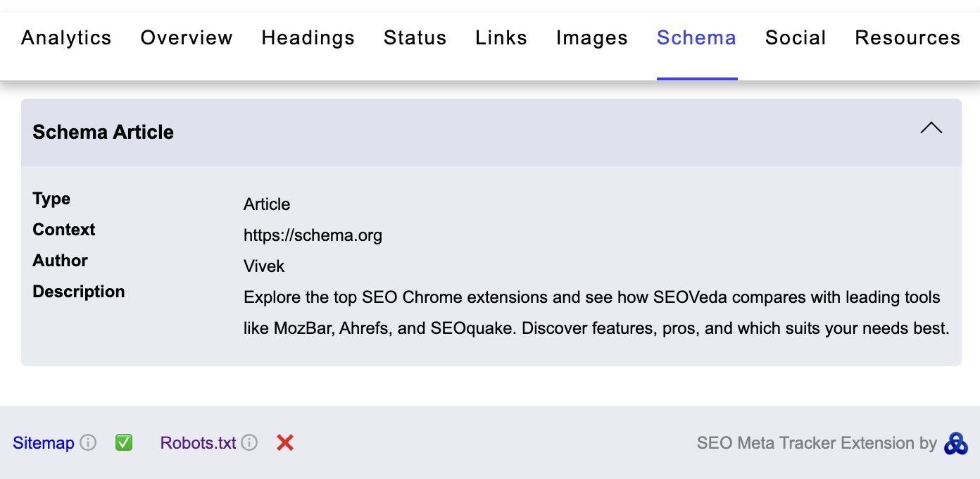The height and width of the screenshot is (479, 980).
Task: Open the Overview tab
Action: click(x=187, y=38)
